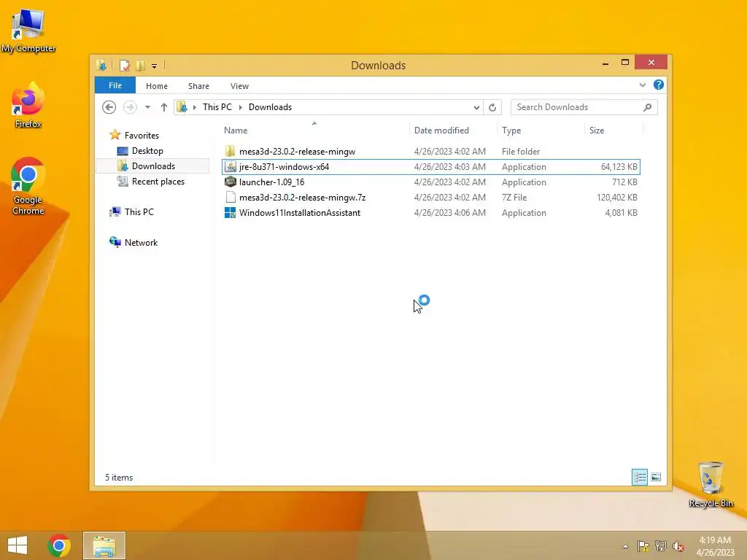Select This PC in the navigation pane
This screenshot has width=747, height=560.
[x=139, y=212]
